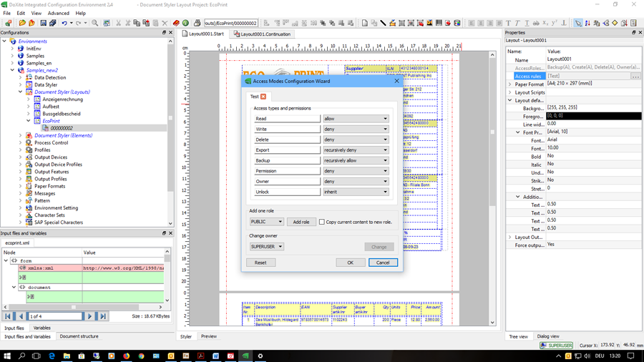Switch to Document structure tab

coord(79,336)
